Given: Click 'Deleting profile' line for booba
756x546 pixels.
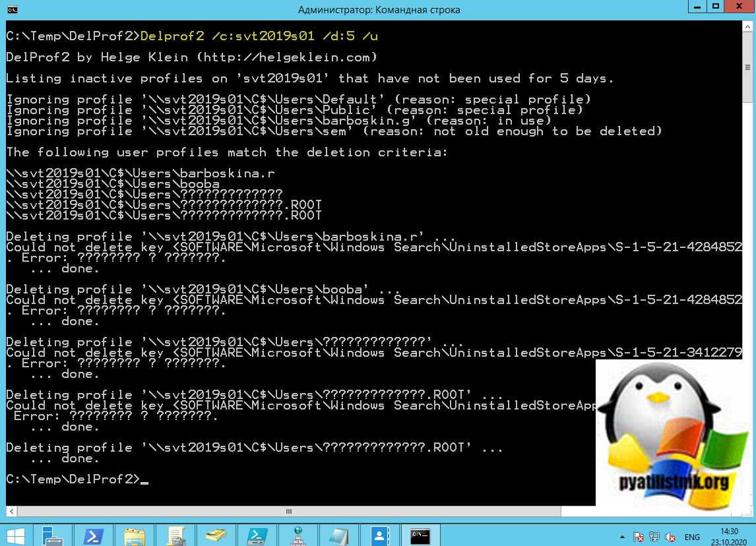Looking at the screenshot, I should [x=203, y=289].
